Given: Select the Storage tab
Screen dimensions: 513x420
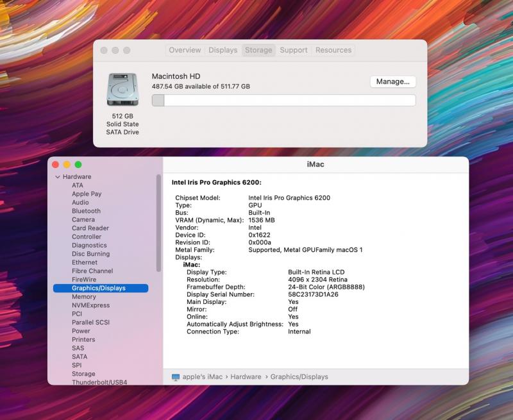Looking at the screenshot, I should pyautogui.click(x=258, y=50).
